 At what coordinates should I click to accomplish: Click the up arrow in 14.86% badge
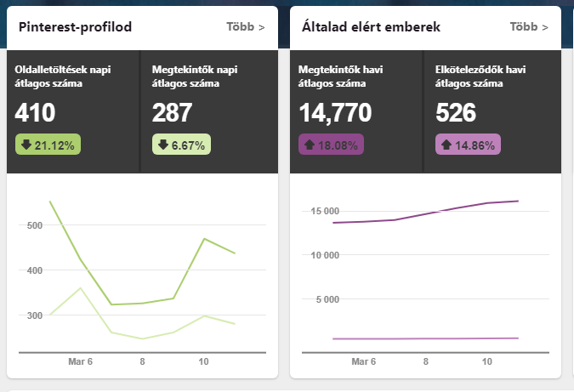(446, 145)
